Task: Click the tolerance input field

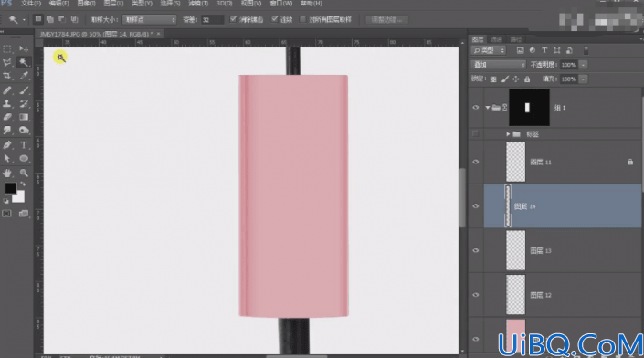Action: [x=212, y=20]
